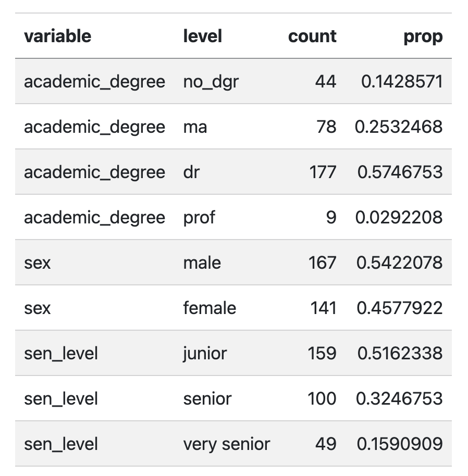Click the ma level cell
The width and height of the screenshot is (468, 476).
coord(195,127)
